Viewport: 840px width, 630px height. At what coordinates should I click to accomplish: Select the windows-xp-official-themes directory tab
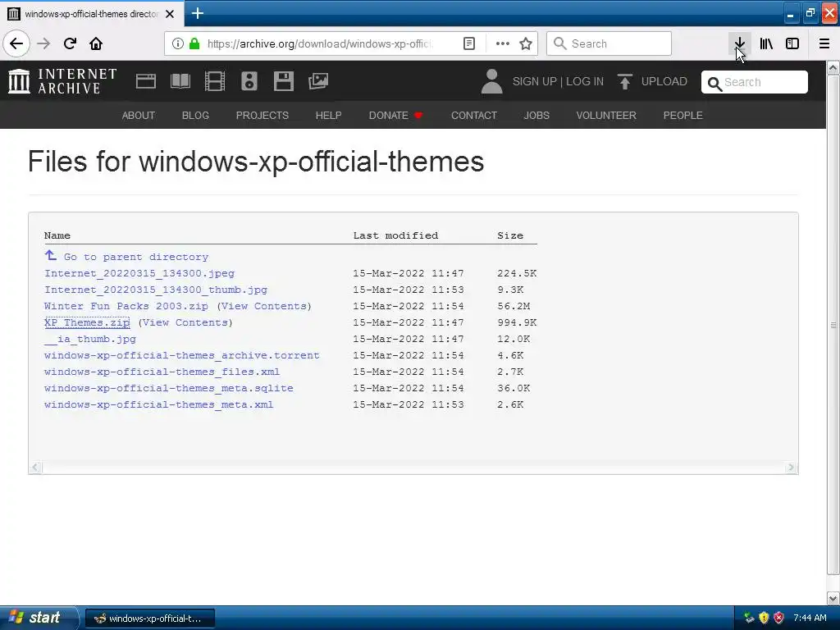tap(92, 14)
